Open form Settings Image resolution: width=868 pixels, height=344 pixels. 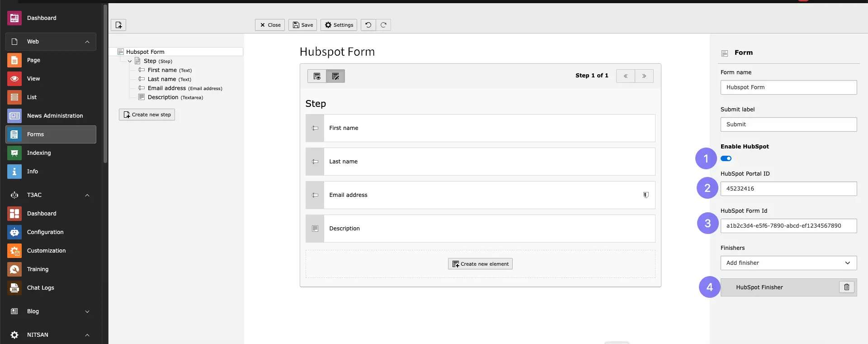point(339,25)
